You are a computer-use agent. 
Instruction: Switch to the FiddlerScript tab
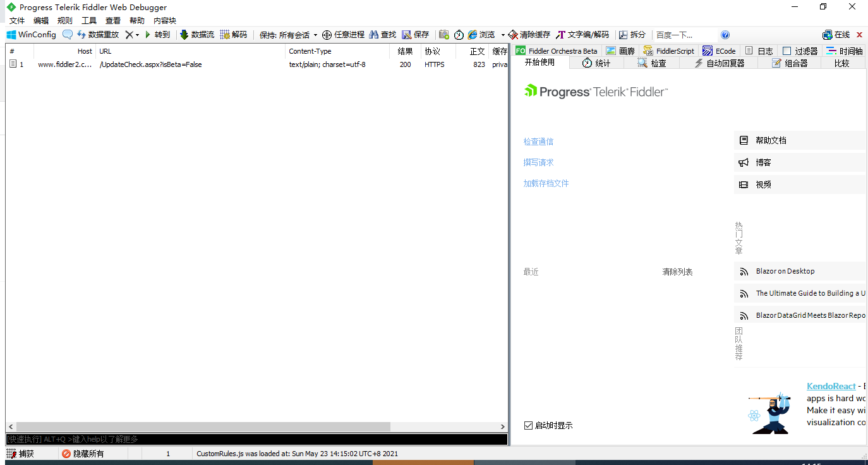click(669, 51)
